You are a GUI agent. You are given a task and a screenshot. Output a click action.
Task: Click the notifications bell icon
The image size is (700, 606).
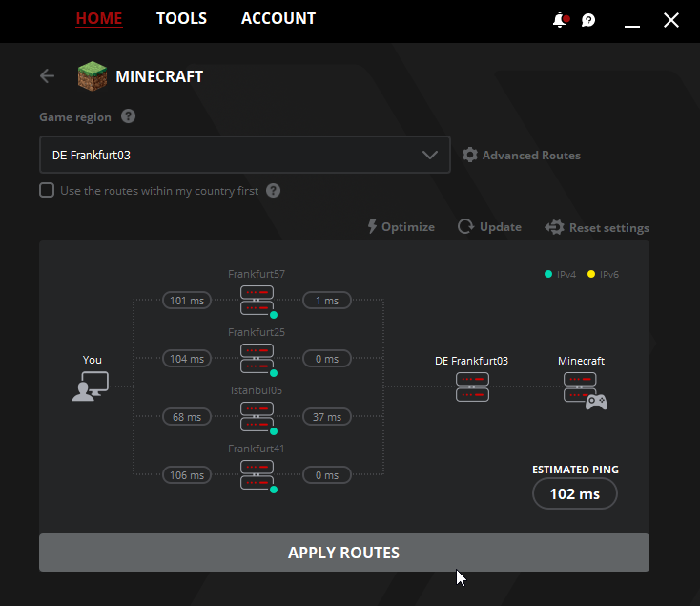pyautogui.click(x=561, y=20)
